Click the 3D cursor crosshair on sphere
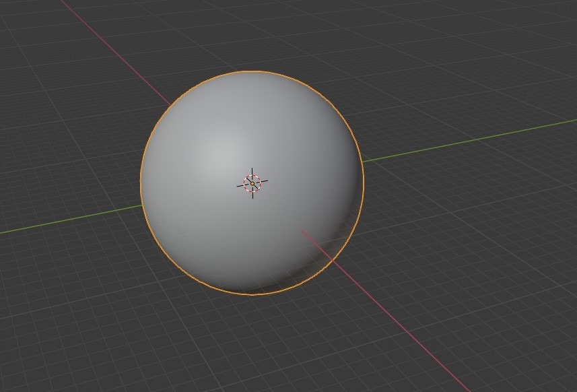Image resolution: width=577 pixels, height=392 pixels. (x=252, y=183)
